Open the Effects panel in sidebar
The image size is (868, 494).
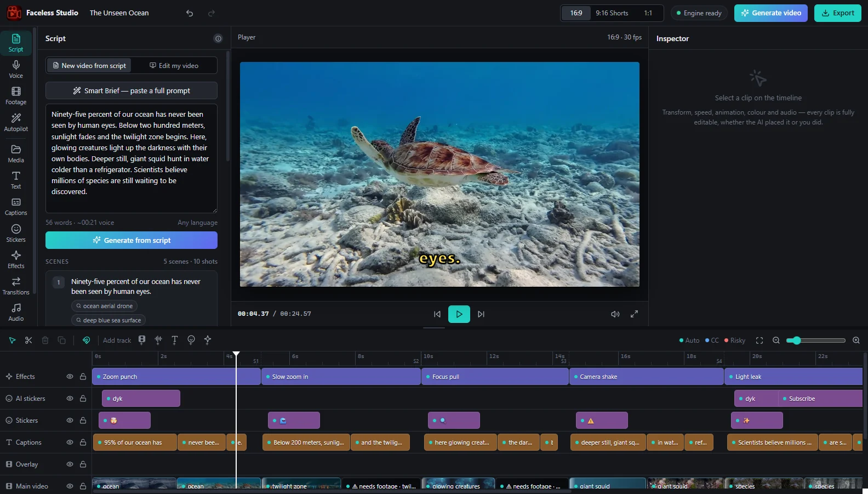click(16, 260)
